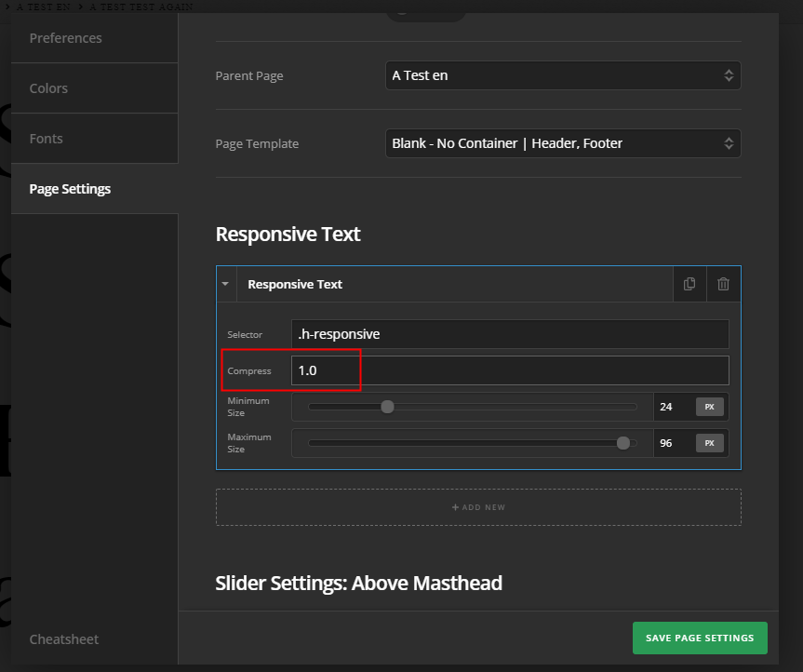Add a new Responsive Text item
The image size is (803, 672).
(478, 507)
